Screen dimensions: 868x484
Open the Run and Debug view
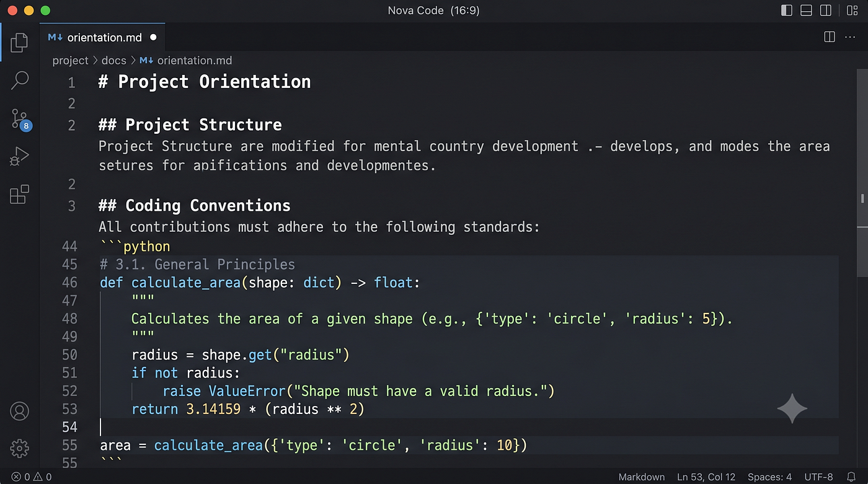[x=20, y=157]
